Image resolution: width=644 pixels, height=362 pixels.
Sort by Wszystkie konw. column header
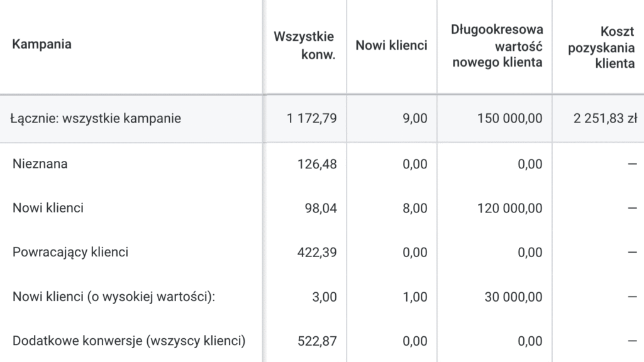click(304, 45)
